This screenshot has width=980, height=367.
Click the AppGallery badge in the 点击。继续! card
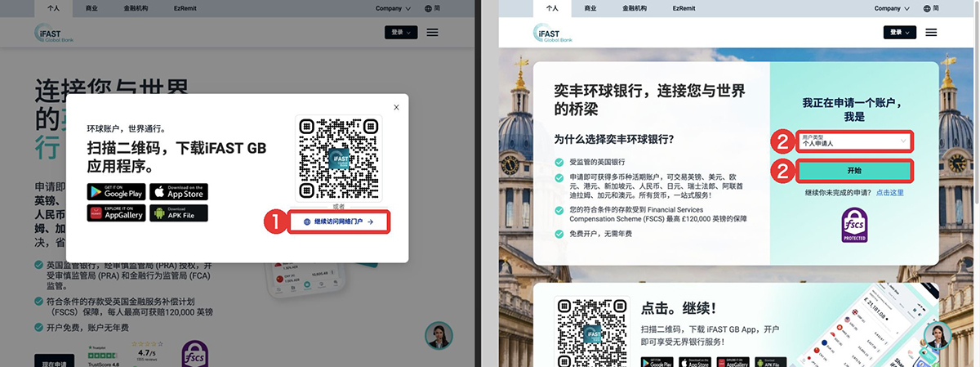[732, 362]
